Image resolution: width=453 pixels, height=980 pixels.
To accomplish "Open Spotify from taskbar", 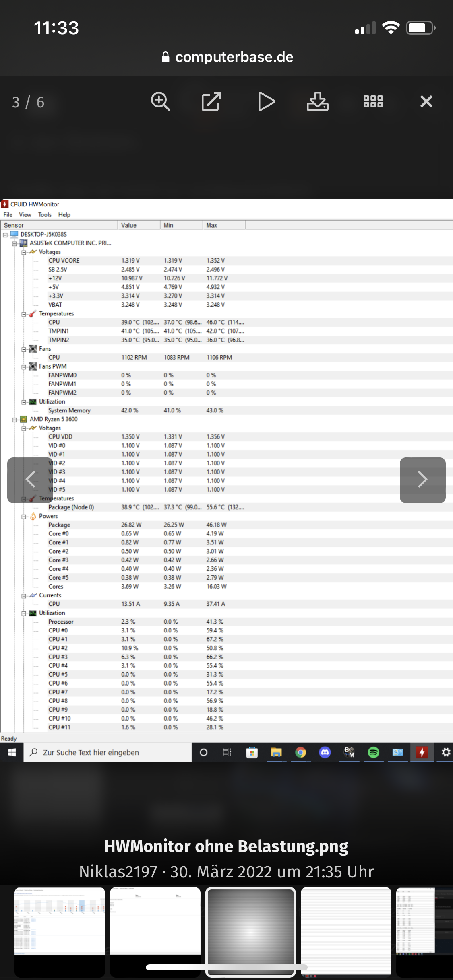I will tap(374, 752).
